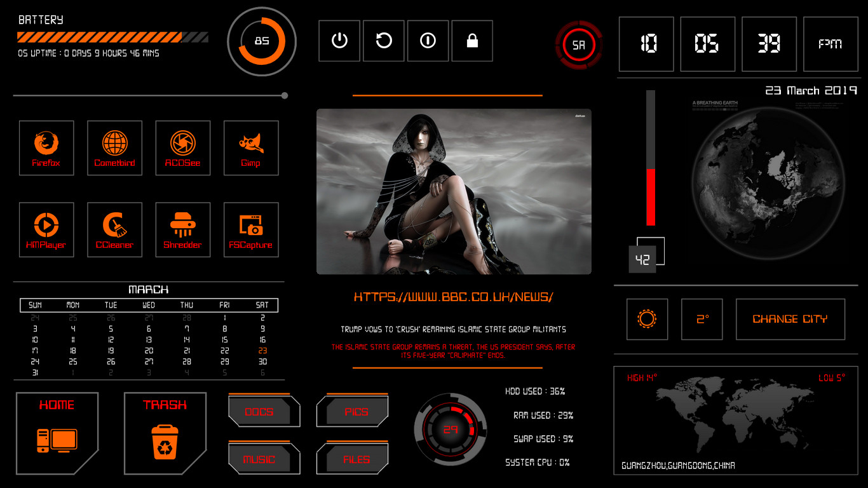Click the CHANGE CITY button
Viewport: 868px width, 488px height.
(790, 319)
